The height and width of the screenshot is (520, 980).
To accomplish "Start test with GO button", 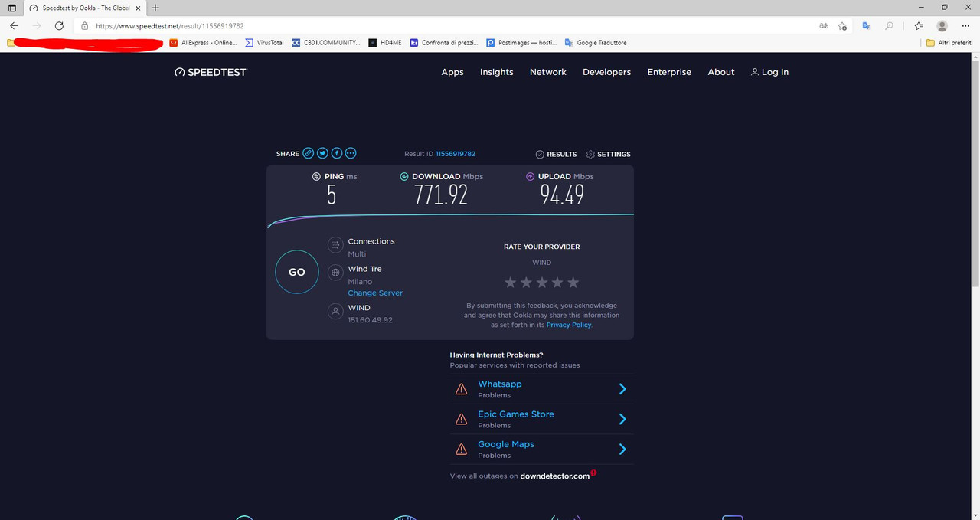I will pyautogui.click(x=296, y=272).
